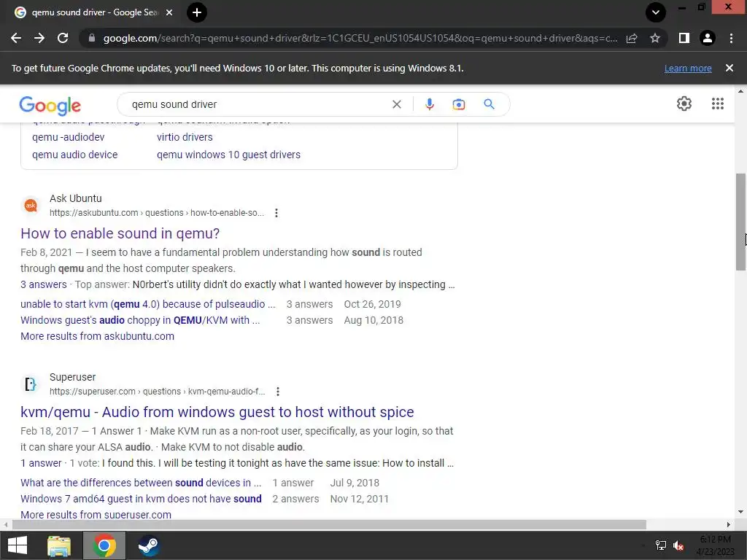Select related search qemu audio device
The height and width of the screenshot is (560, 747).
click(x=75, y=155)
